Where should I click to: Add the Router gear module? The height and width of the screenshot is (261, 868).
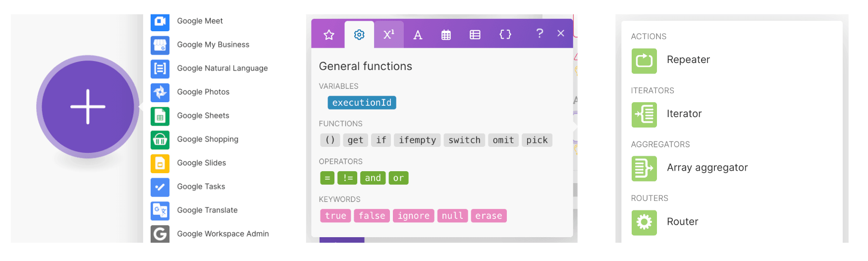click(644, 222)
